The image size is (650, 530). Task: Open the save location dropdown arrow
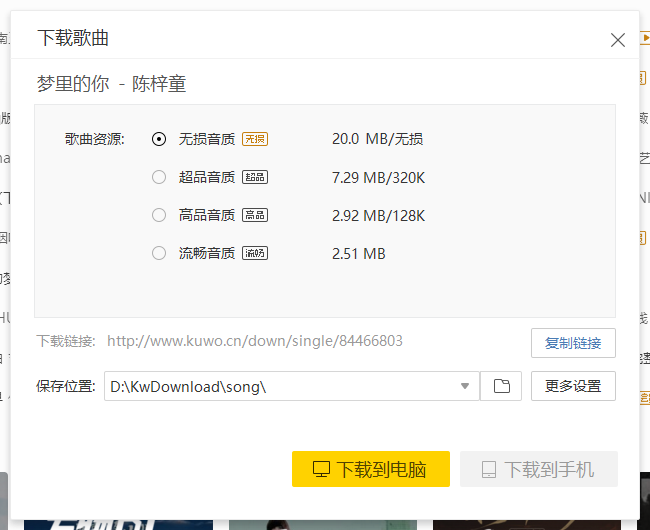(465, 386)
